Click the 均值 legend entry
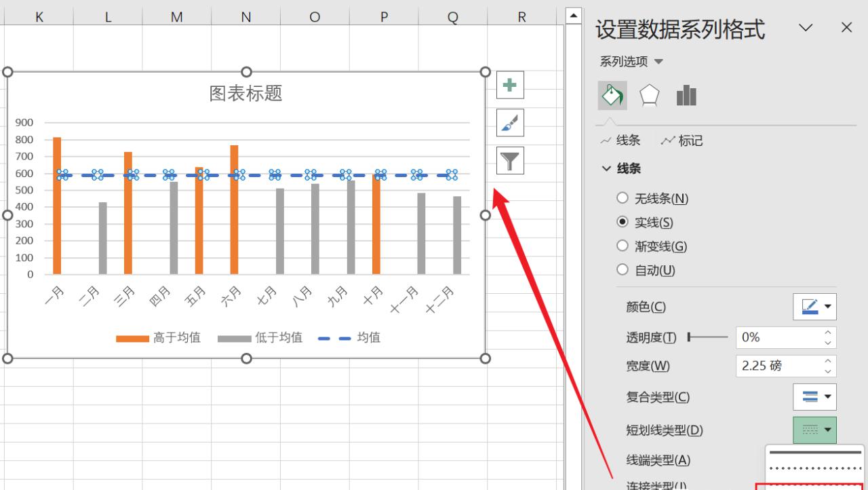868x490 pixels. [x=349, y=337]
